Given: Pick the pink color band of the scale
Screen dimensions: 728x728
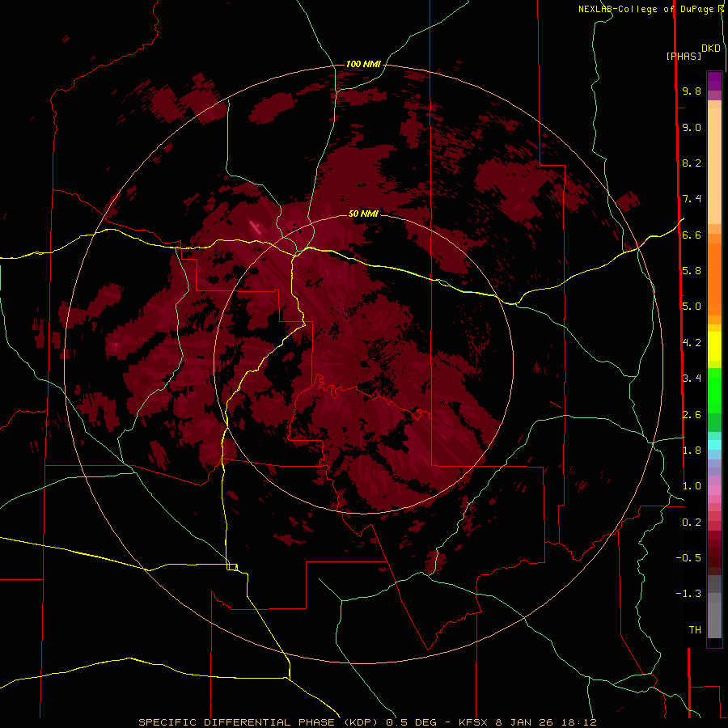Looking at the screenshot, I should 714,490.
